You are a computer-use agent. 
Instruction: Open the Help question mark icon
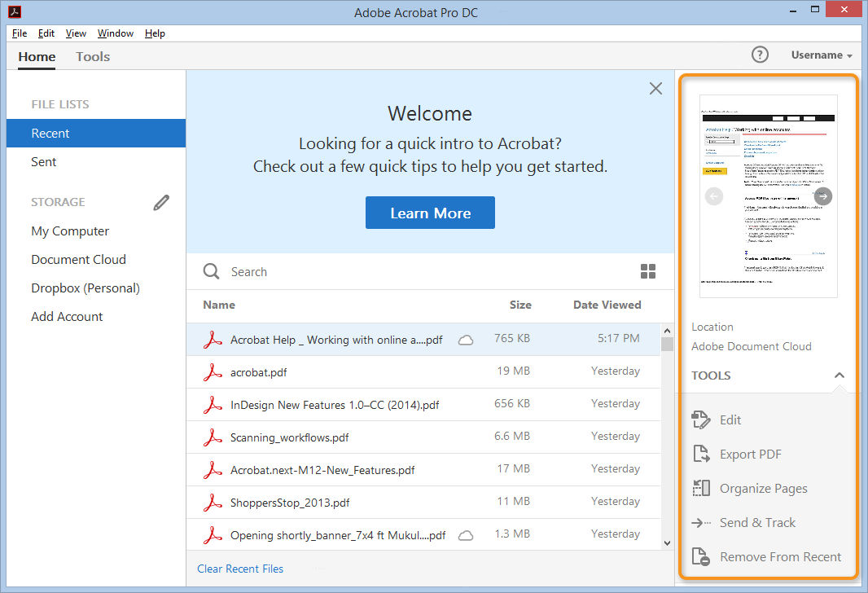pos(760,55)
